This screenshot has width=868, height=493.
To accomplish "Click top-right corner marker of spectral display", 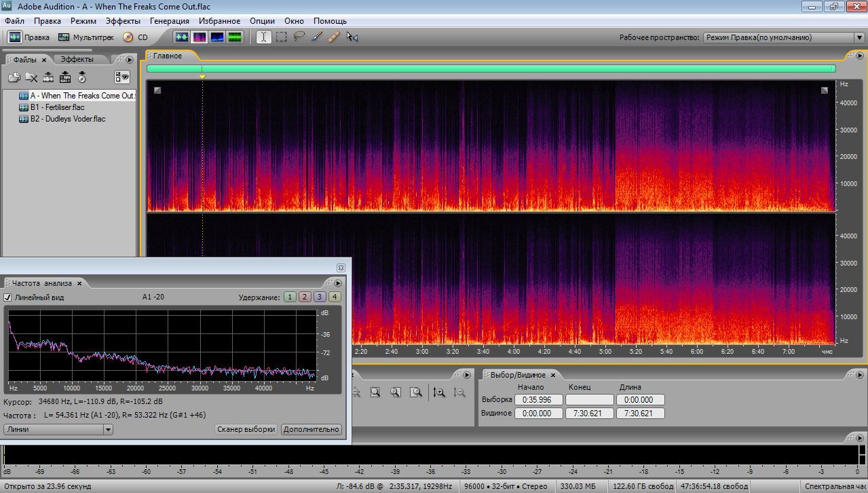I will [x=825, y=90].
